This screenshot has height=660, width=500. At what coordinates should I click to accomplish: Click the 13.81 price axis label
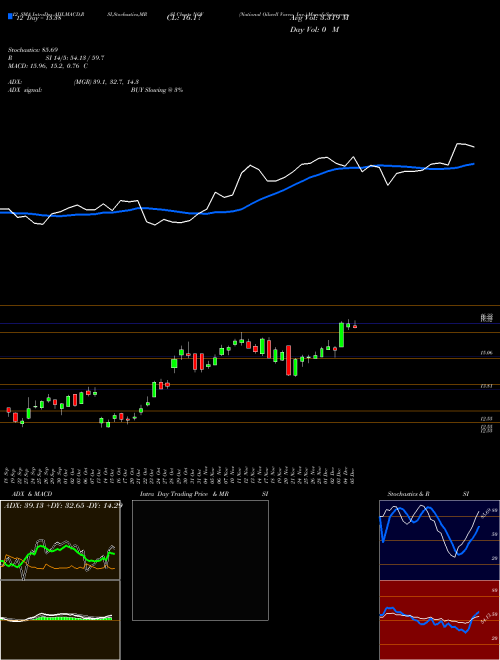coord(487,386)
